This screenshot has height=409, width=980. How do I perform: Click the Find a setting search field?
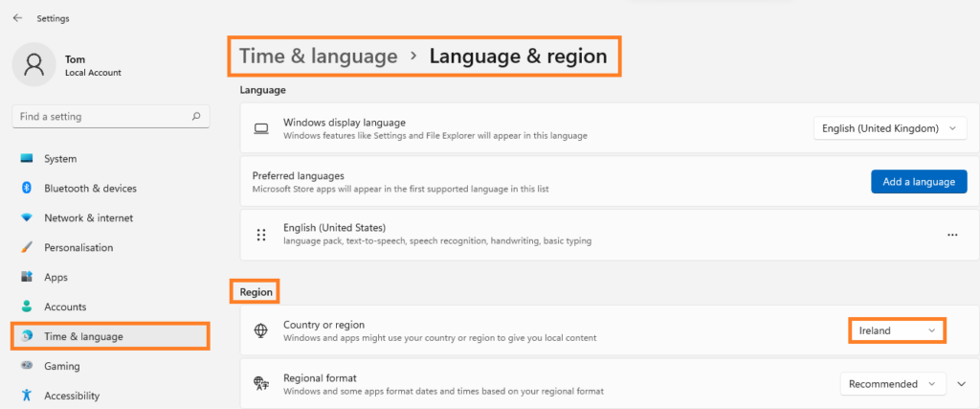(x=100, y=117)
